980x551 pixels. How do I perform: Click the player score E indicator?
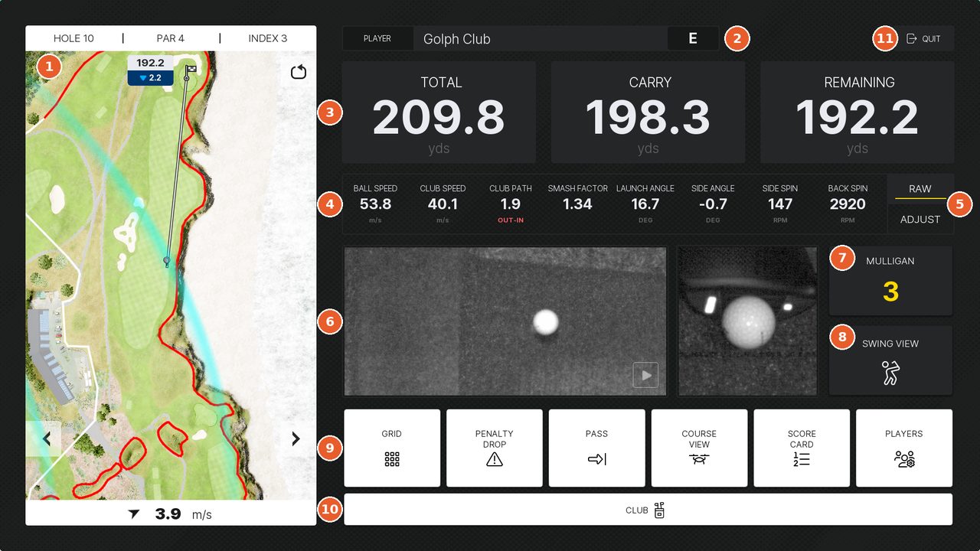coord(693,39)
